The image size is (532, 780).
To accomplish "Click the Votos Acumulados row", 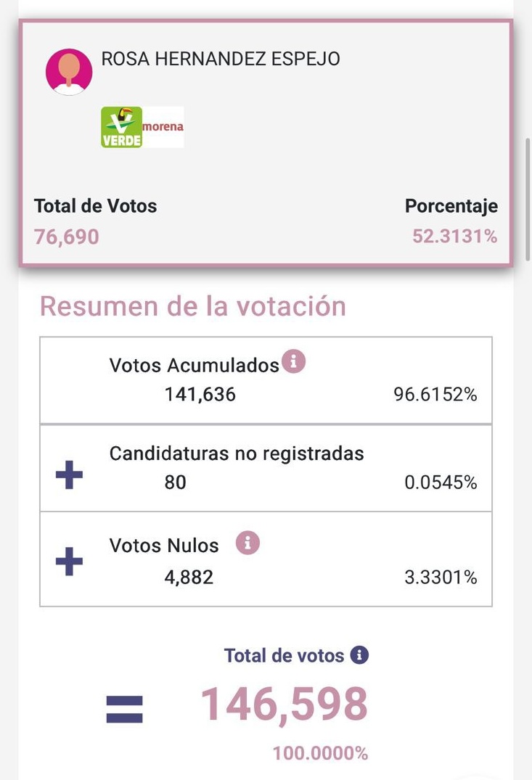I will (266, 380).
